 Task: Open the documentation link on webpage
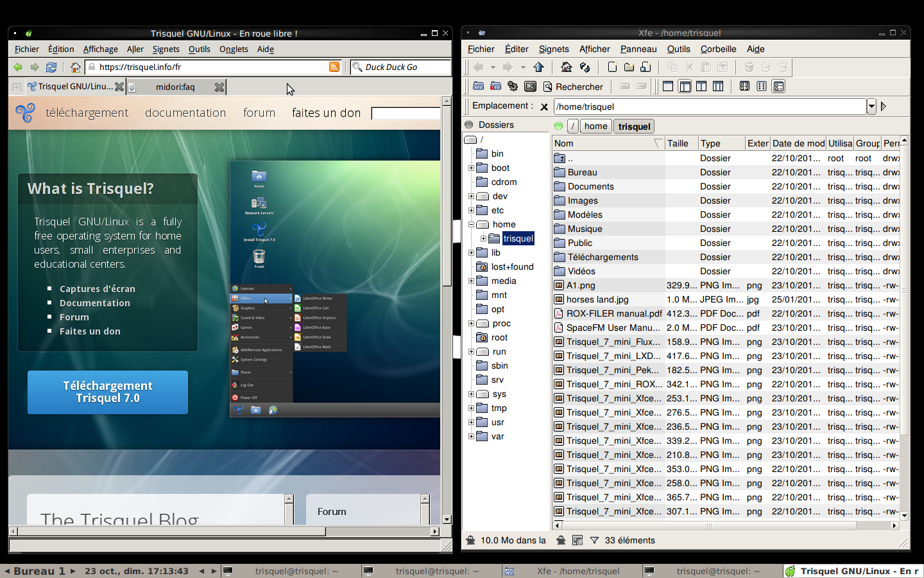click(185, 113)
